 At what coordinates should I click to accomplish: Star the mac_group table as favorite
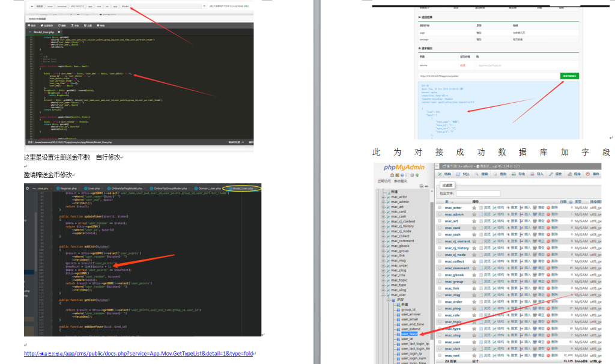[474, 281]
